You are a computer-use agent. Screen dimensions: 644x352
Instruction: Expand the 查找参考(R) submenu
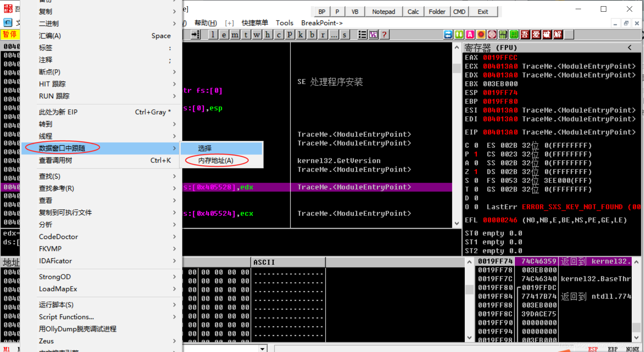click(x=101, y=188)
